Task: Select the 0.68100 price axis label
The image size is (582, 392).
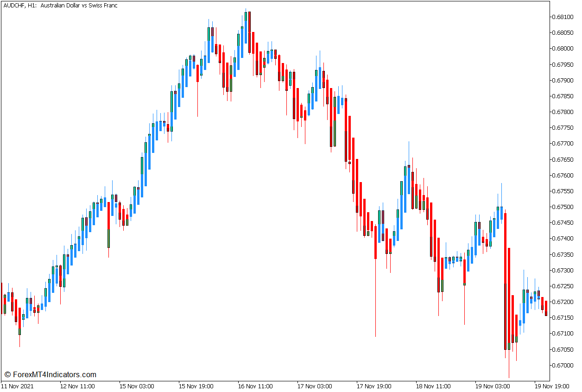Action: 562,16
